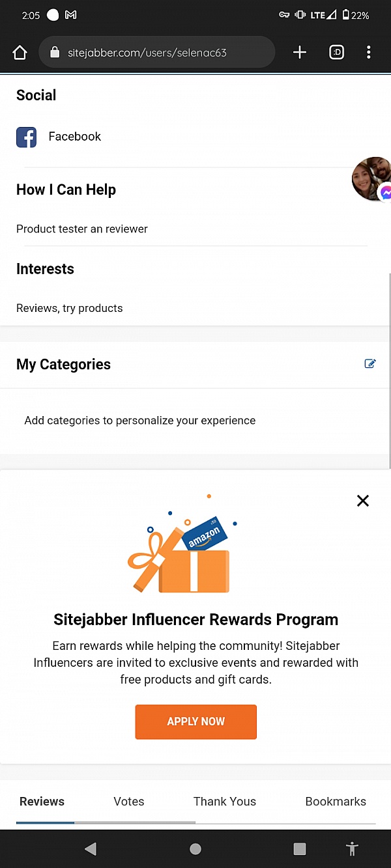Click the padlock icon in the address bar
This screenshot has width=391, height=868.
click(55, 52)
